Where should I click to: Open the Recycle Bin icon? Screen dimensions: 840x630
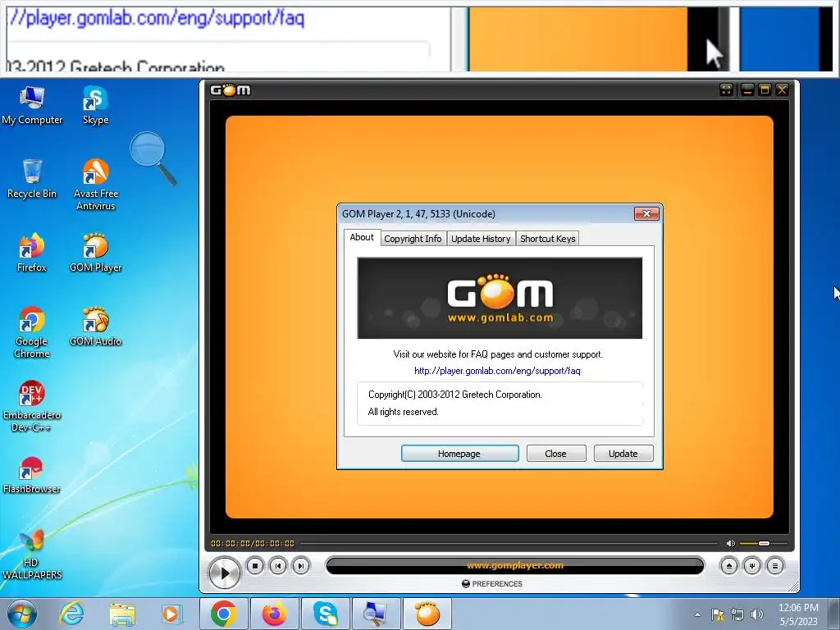(x=32, y=179)
